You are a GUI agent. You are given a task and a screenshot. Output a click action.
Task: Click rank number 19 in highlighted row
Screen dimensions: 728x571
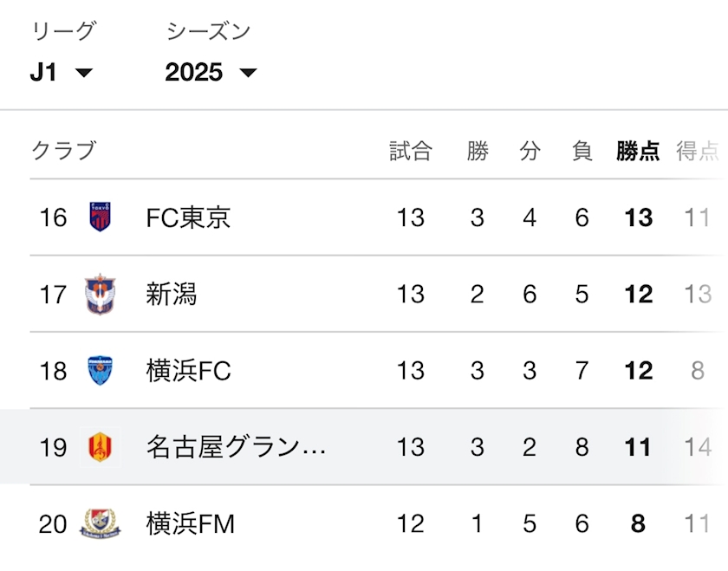(x=54, y=447)
